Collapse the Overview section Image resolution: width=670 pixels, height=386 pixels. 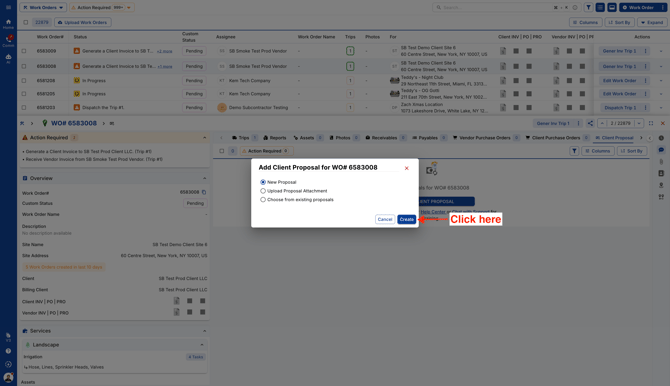tap(204, 178)
